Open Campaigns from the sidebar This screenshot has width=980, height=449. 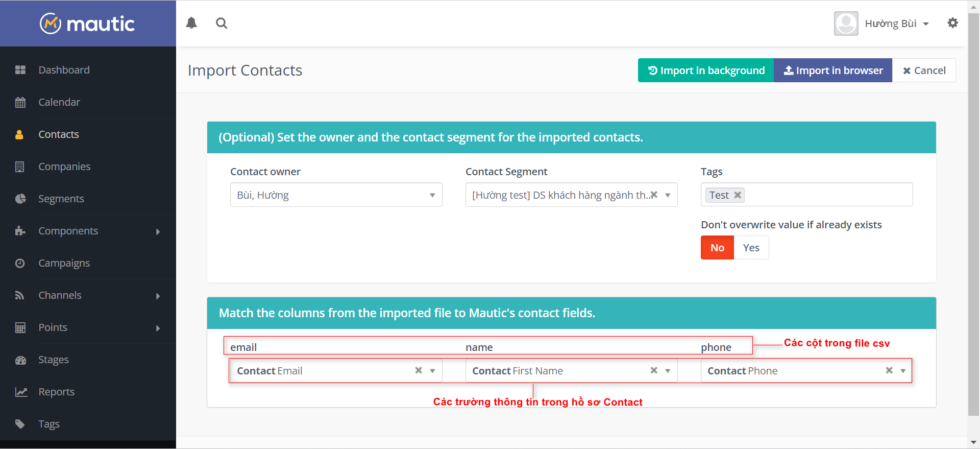64,263
